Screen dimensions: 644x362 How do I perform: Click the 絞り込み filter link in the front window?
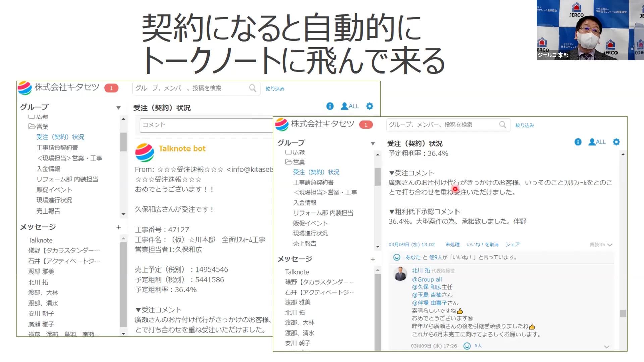pyautogui.click(x=525, y=125)
